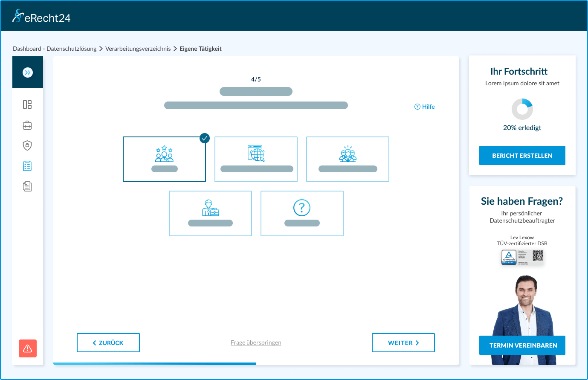Click Frage überspringen link
The image size is (588, 380).
(256, 342)
